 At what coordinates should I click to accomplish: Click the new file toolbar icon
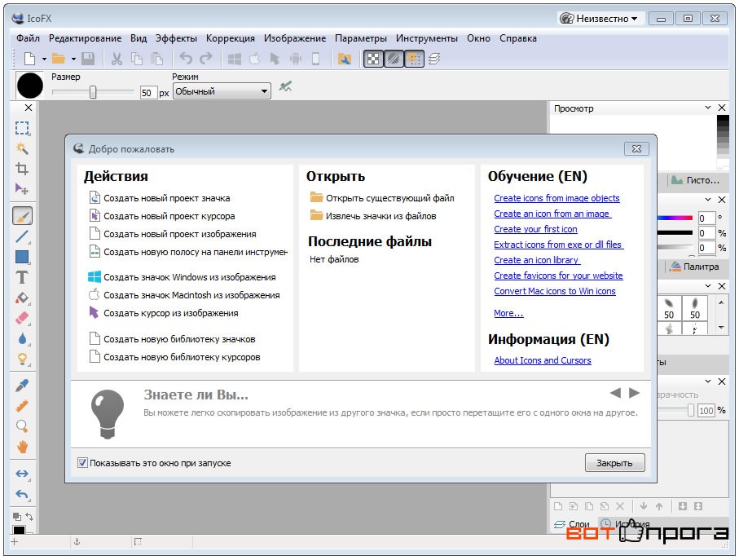pyautogui.click(x=29, y=59)
